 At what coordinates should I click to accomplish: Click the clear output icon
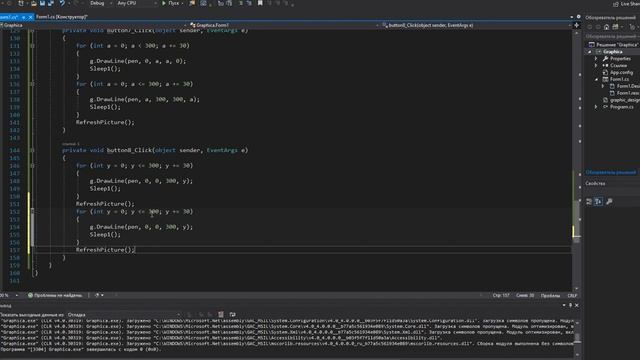click(221, 315)
